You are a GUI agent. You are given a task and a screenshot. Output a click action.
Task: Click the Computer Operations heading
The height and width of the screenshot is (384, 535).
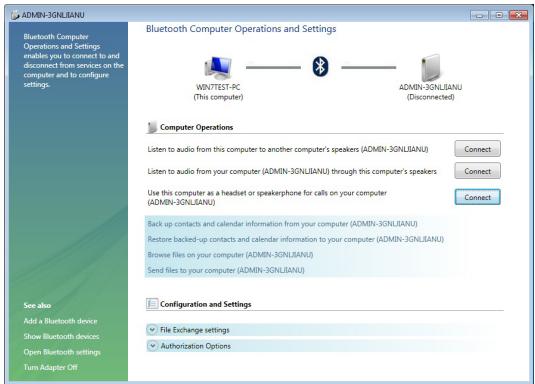(x=197, y=127)
